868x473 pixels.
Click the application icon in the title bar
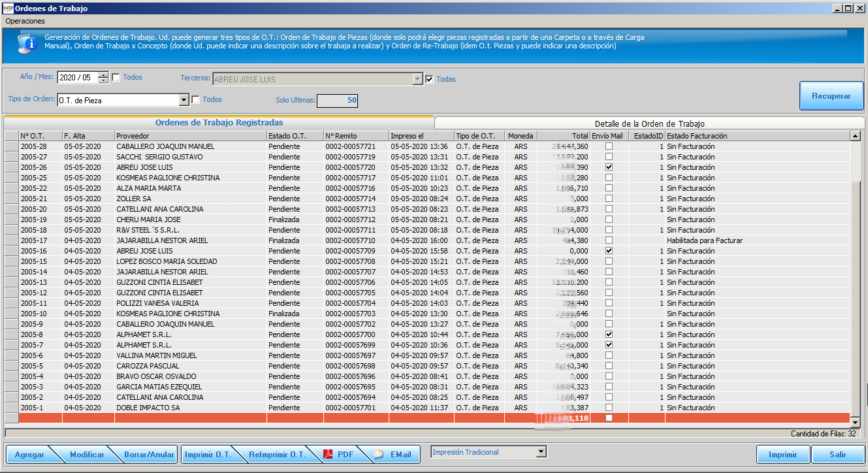point(7,8)
